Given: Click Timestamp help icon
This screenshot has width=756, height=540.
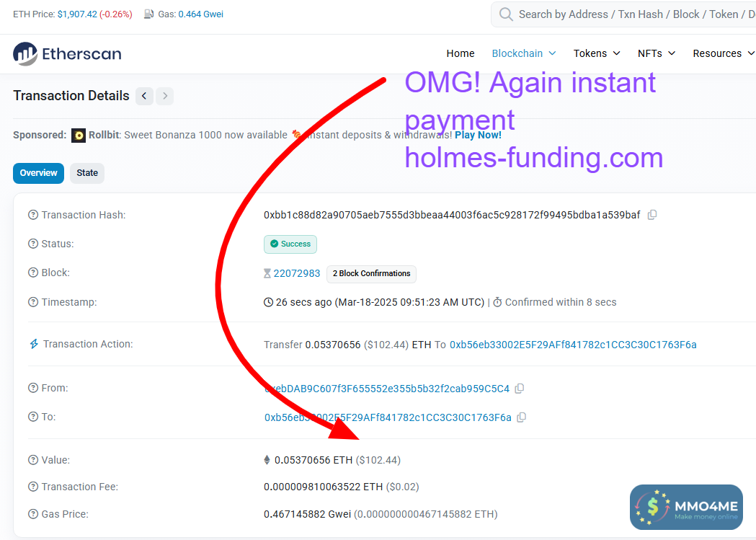Looking at the screenshot, I should pos(32,302).
